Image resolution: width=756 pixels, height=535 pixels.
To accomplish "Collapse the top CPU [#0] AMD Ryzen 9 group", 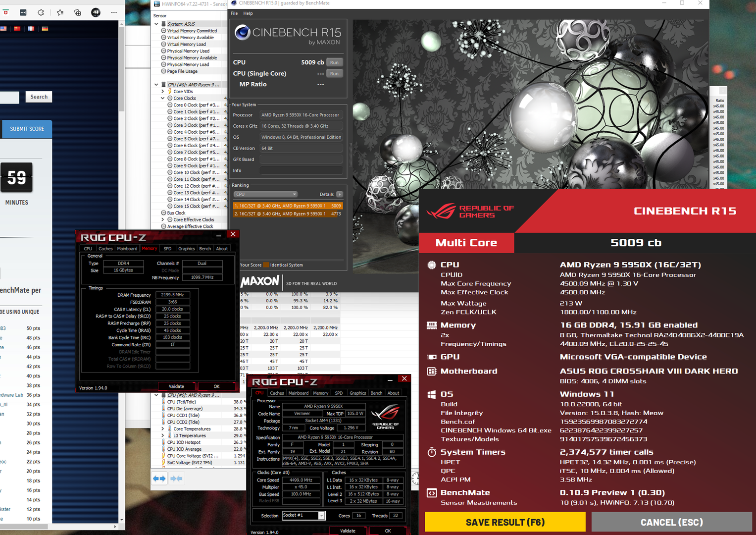I will [156, 85].
